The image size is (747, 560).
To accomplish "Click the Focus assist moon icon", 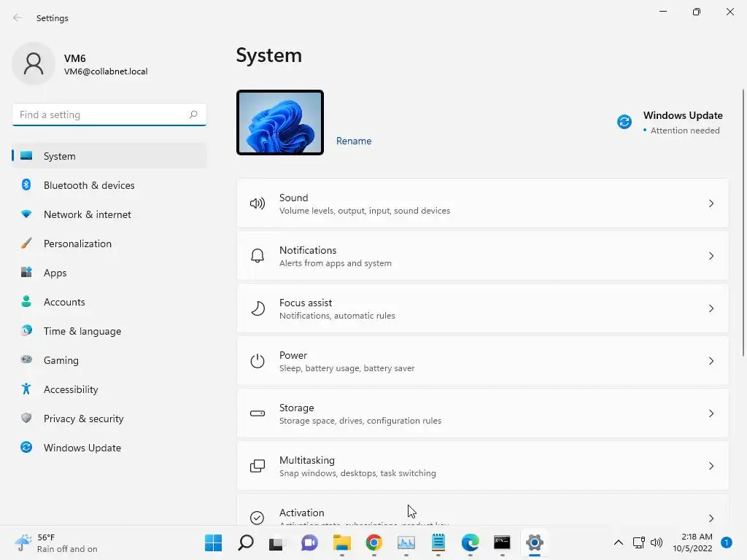I will [x=258, y=308].
